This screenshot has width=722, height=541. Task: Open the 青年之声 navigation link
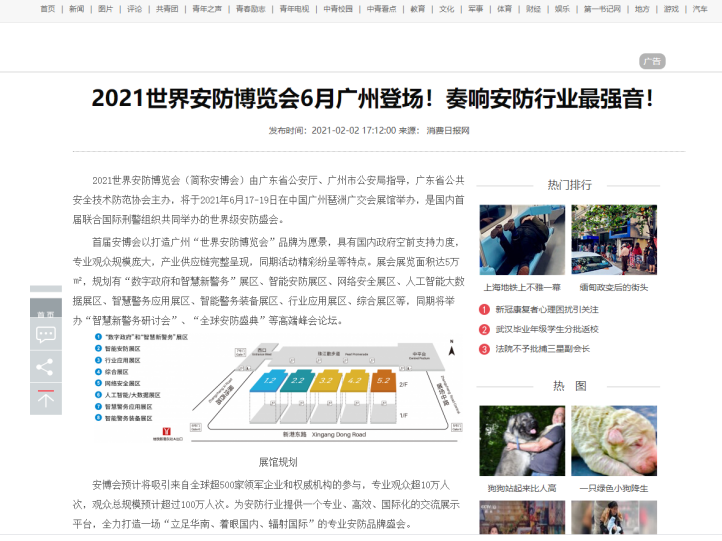pos(207,9)
